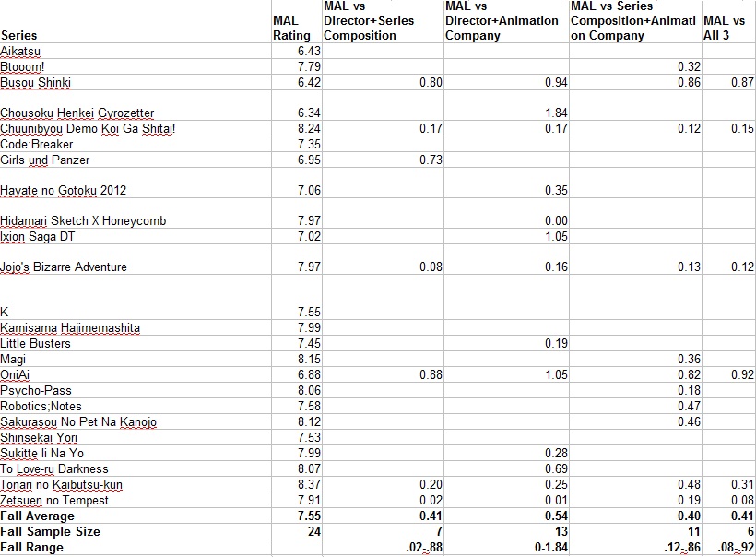Click the 'Fall Average' row label
The image size is (756, 557).
pos(136,516)
